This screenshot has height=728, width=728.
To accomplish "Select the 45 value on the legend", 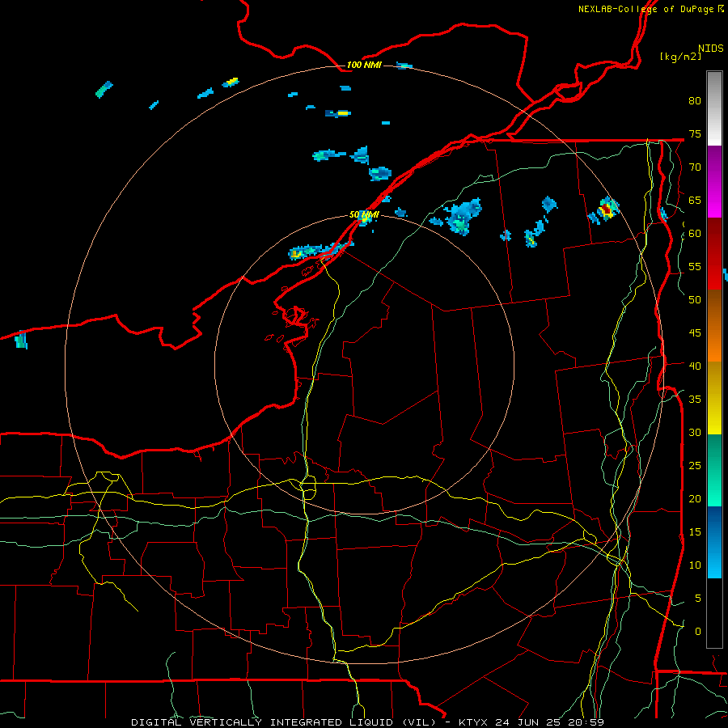I will (695, 333).
